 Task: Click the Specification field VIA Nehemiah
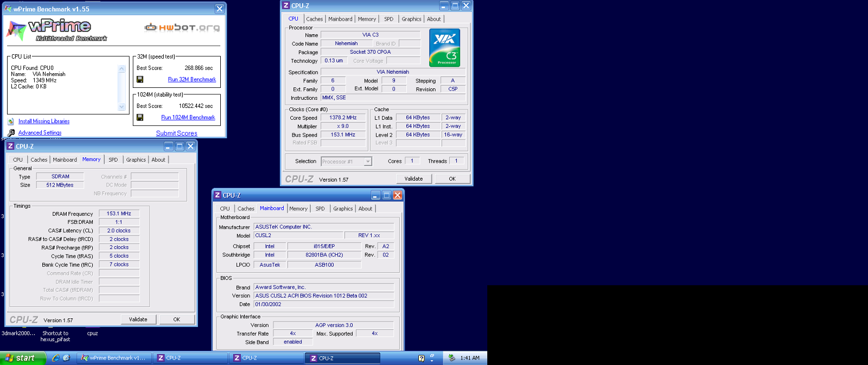click(x=393, y=72)
